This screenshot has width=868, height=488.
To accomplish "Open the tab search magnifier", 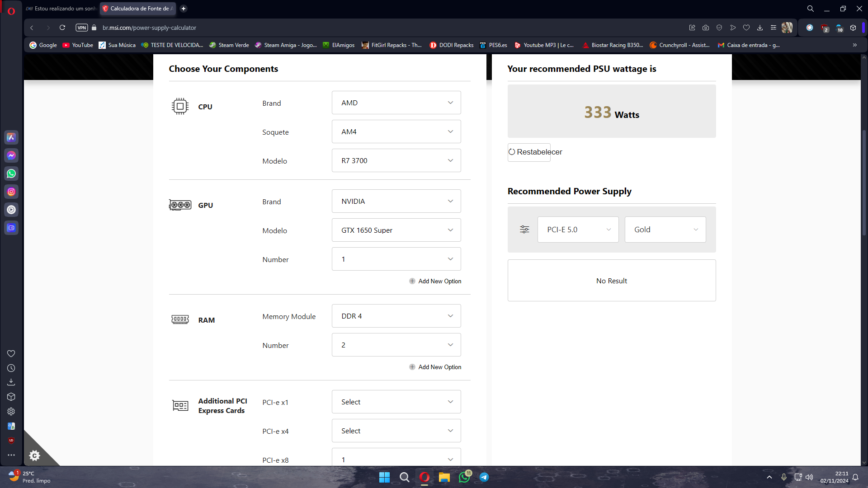I will coord(811,9).
